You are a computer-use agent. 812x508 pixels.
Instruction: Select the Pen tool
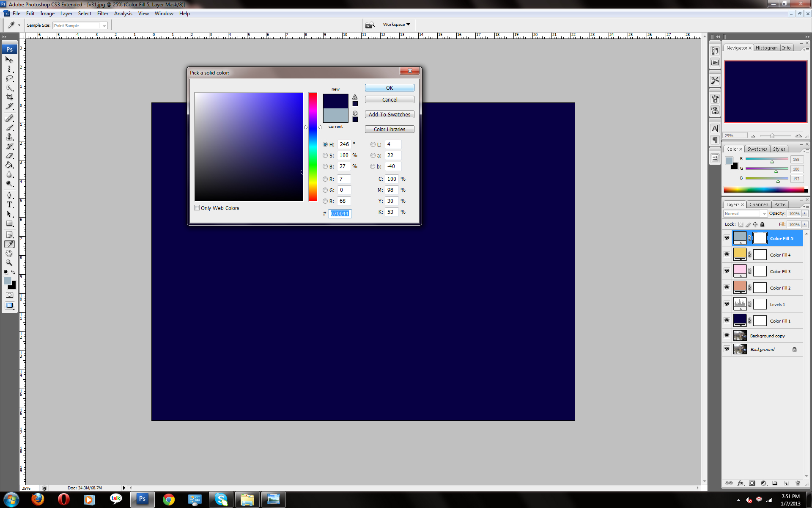click(9, 195)
